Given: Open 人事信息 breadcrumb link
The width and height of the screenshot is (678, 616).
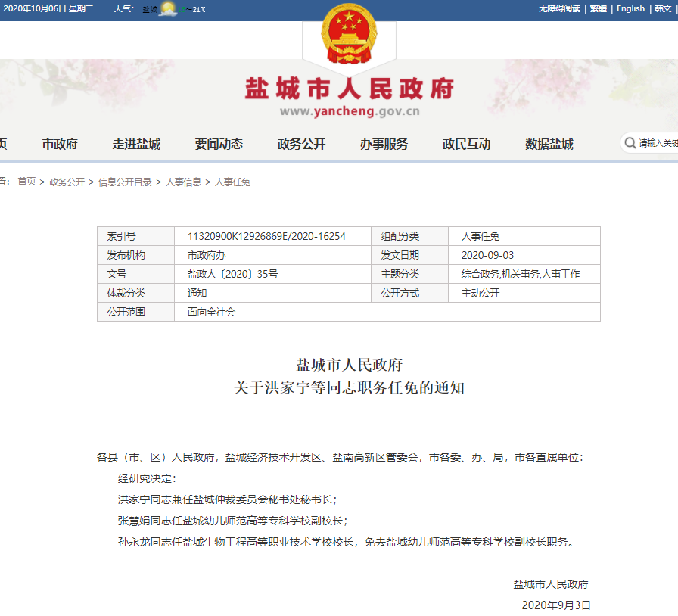Looking at the screenshot, I should [x=183, y=182].
